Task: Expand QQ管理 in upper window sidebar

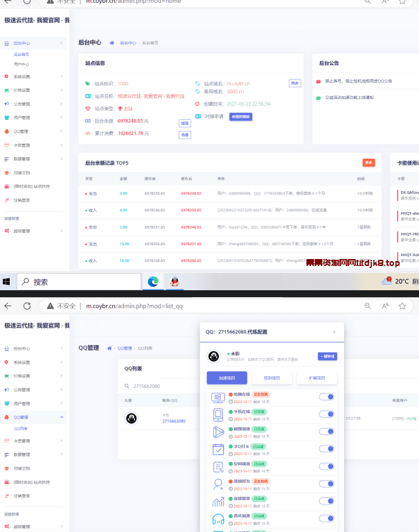Action: (x=33, y=132)
